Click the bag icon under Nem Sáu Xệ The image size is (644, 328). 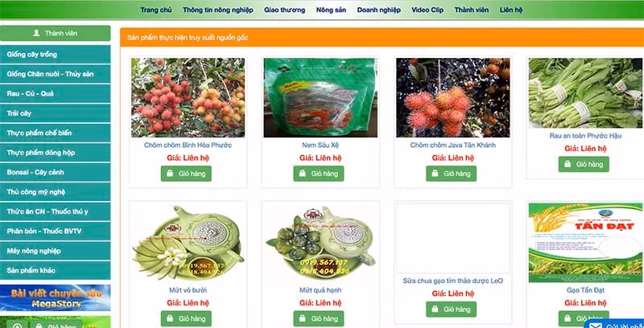pos(303,174)
